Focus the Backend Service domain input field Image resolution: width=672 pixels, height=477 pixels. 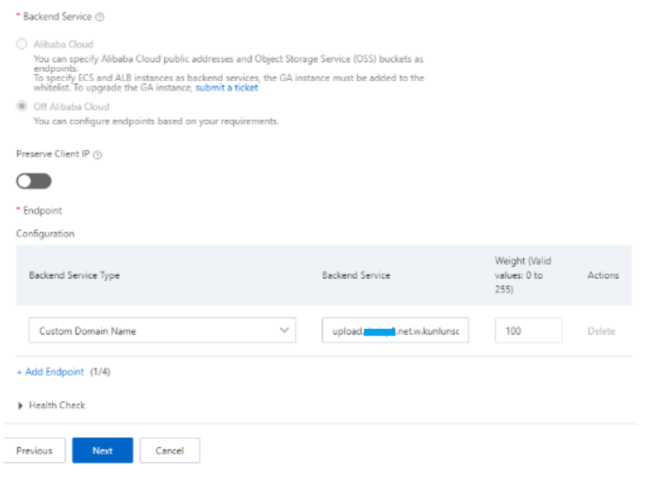395,331
